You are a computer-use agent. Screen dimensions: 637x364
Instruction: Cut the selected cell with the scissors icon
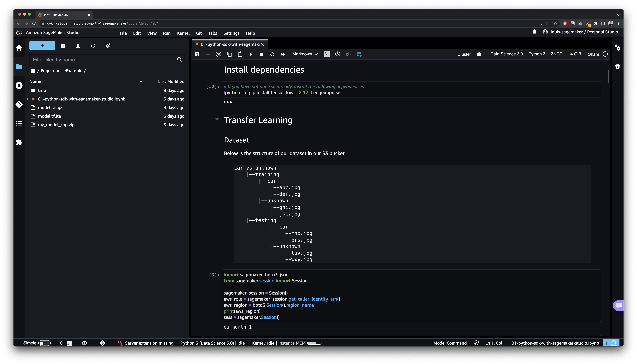coord(218,54)
